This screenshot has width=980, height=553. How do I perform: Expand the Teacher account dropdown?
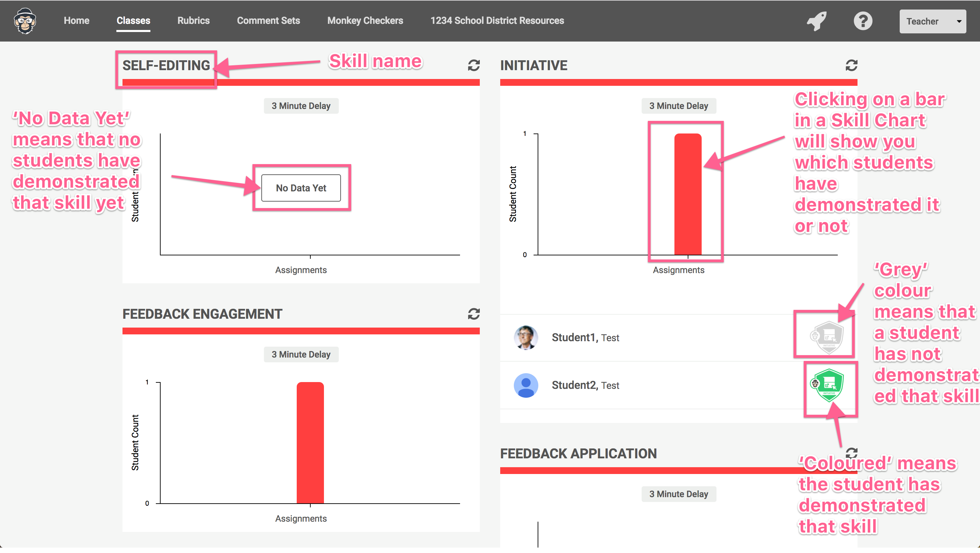tap(932, 21)
